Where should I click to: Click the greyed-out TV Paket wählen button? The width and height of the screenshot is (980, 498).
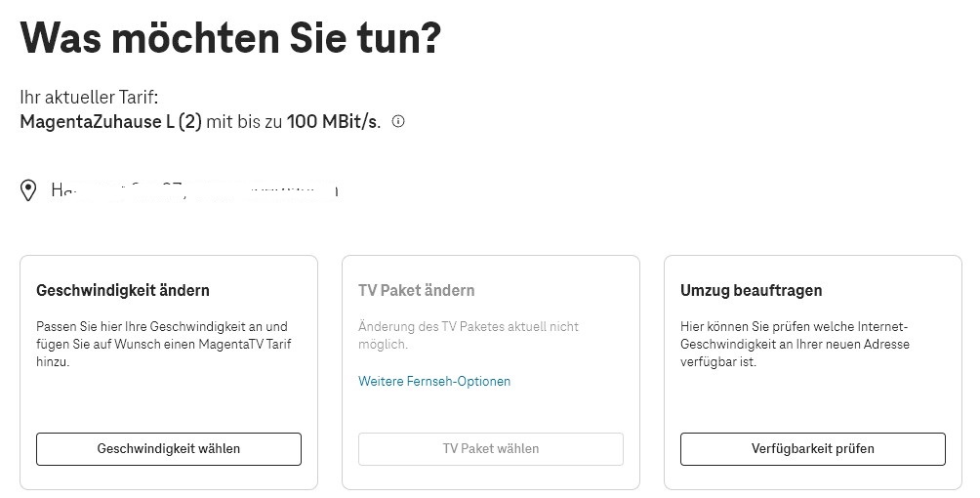point(490,449)
